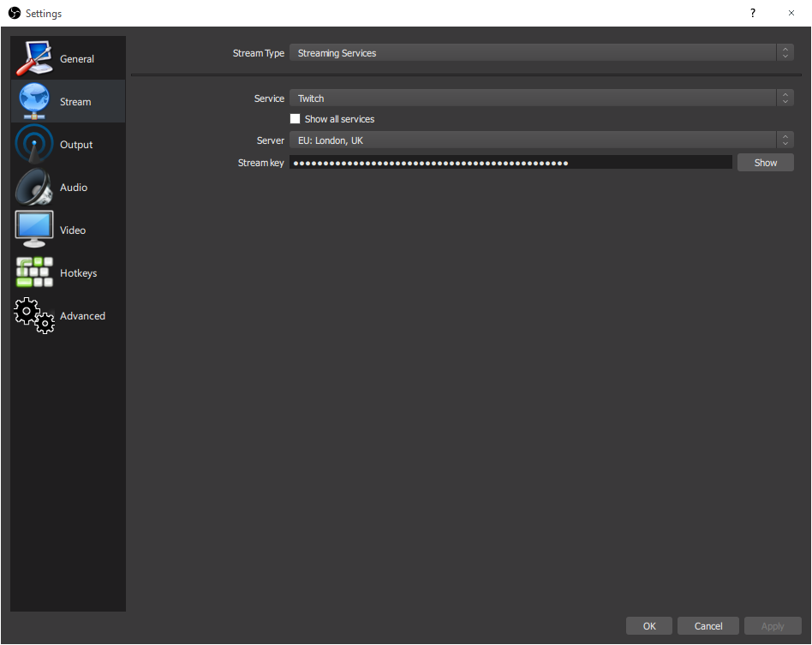
Task: Open Advanced settings gears icon
Action: (34, 315)
